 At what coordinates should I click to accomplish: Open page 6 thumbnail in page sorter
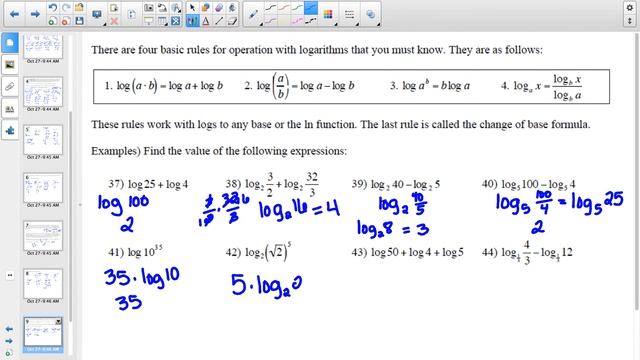43,188
